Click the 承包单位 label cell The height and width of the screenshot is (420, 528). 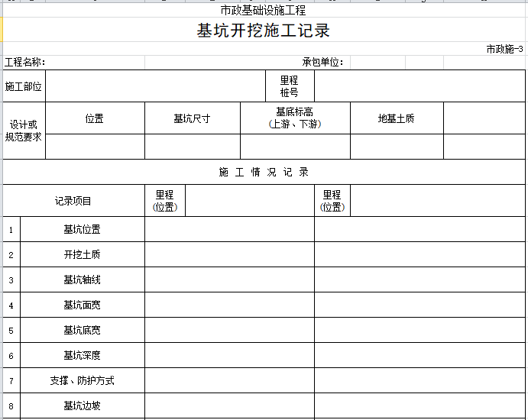(x=322, y=62)
